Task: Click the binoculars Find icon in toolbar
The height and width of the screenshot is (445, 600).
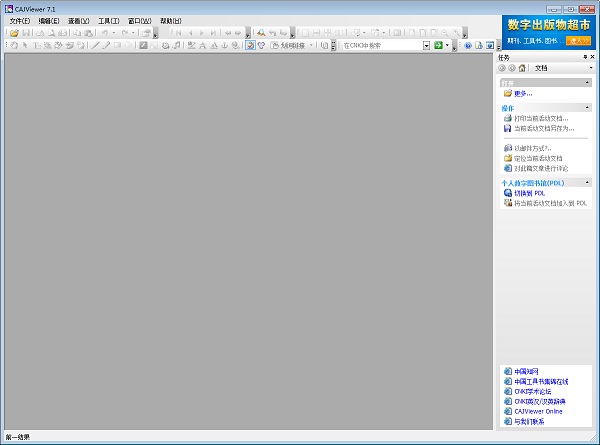Action: pyautogui.click(x=261, y=33)
